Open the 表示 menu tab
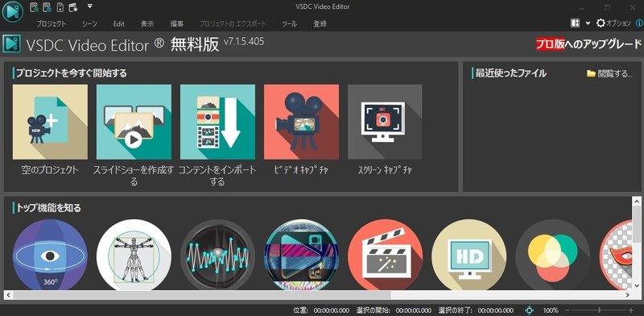The height and width of the screenshot is (316, 644). [147, 24]
